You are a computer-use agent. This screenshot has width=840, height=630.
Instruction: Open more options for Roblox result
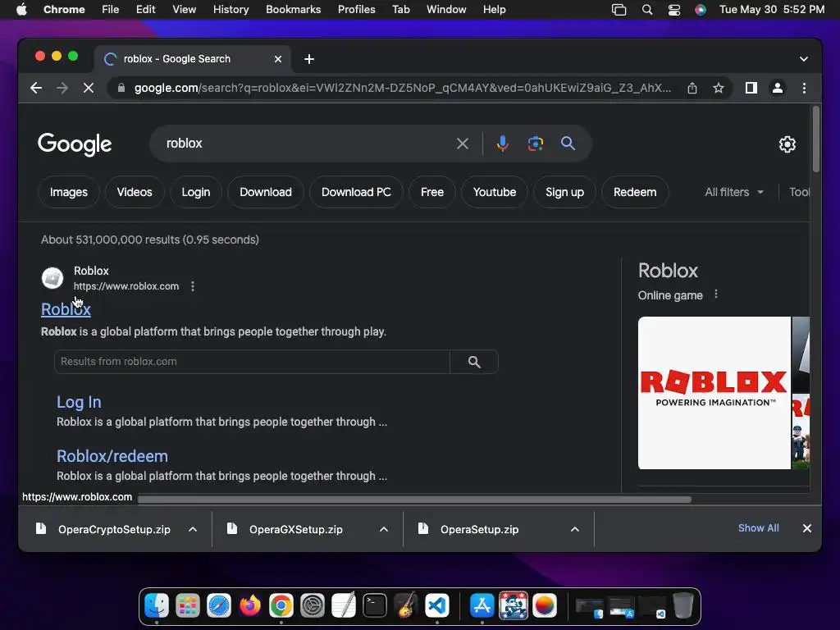tap(193, 286)
